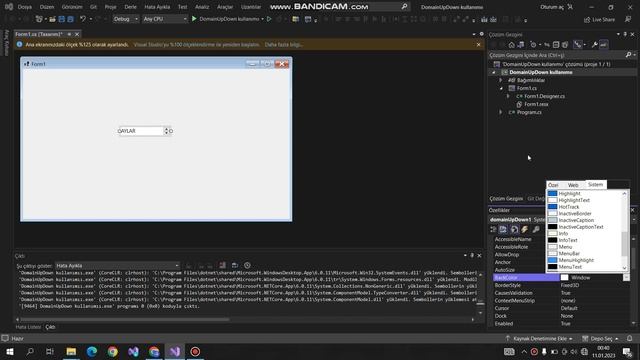The image size is (640, 360).
Task: Click 'Depo Seç' in status bar
Action: pos(600,338)
